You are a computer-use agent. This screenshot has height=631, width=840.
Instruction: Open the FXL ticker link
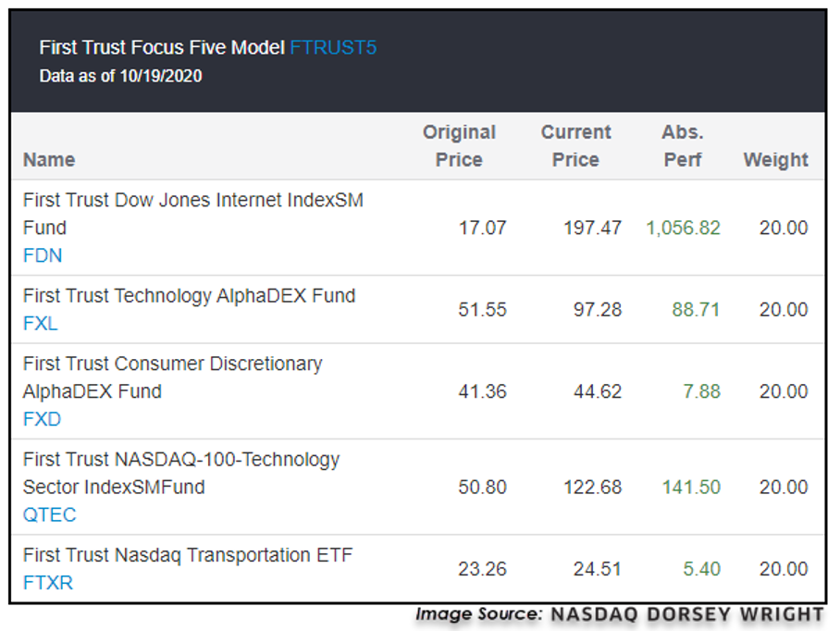coord(41,324)
